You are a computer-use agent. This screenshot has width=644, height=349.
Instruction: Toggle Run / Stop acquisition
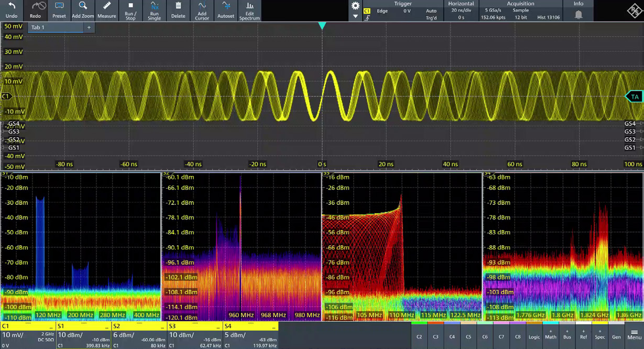pyautogui.click(x=130, y=10)
